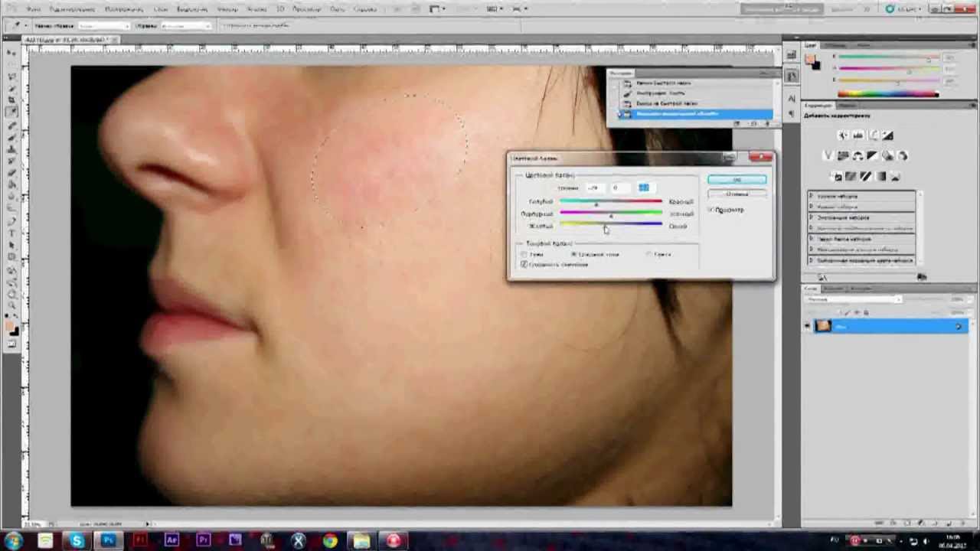Open the Справка menu
Screen dimensions: 980x551
tap(365, 8)
